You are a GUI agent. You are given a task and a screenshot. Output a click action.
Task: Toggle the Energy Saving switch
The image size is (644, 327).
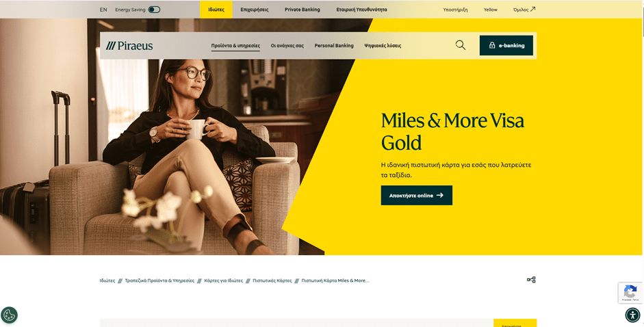(155, 10)
